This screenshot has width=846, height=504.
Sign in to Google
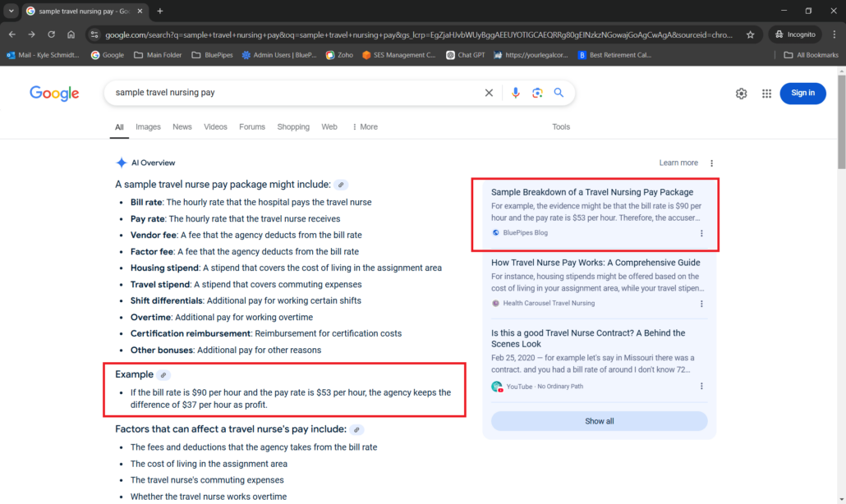(802, 94)
